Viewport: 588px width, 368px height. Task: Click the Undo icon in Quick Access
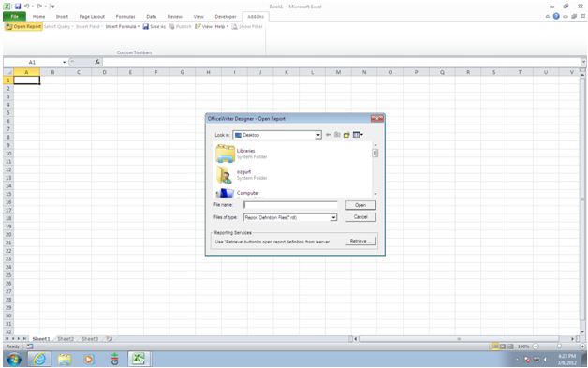(x=26, y=7)
